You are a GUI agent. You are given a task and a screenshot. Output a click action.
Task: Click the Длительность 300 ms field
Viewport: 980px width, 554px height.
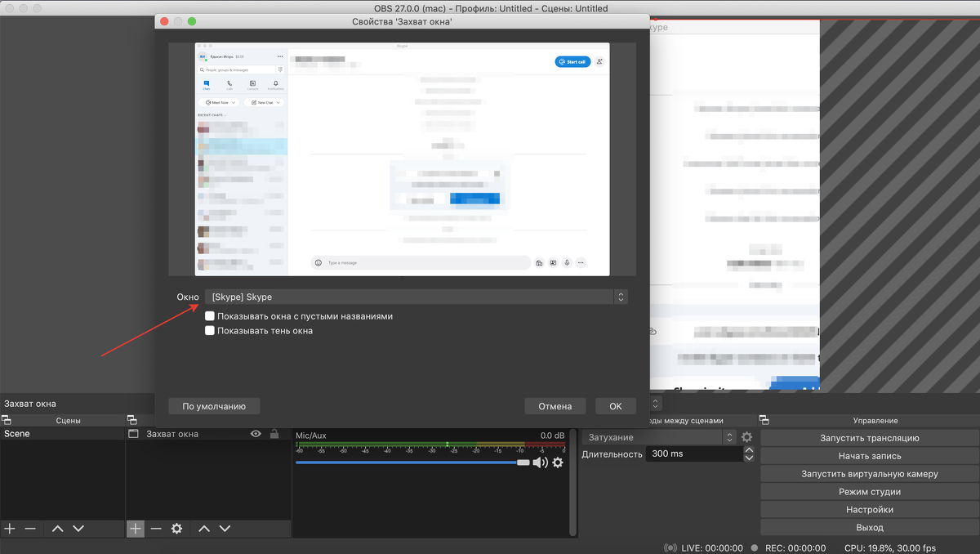pyautogui.click(x=694, y=453)
